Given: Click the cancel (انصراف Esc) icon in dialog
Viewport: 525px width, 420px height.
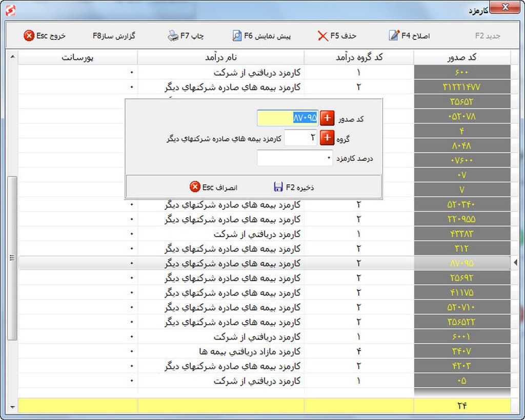Looking at the screenshot, I should [x=195, y=187].
